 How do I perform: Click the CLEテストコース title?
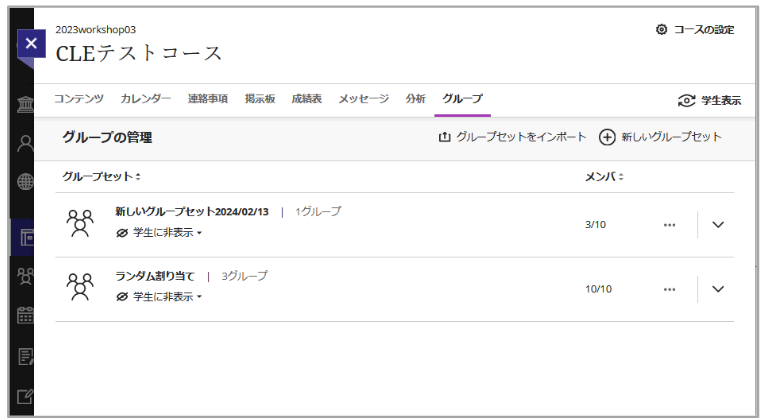point(139,53)
